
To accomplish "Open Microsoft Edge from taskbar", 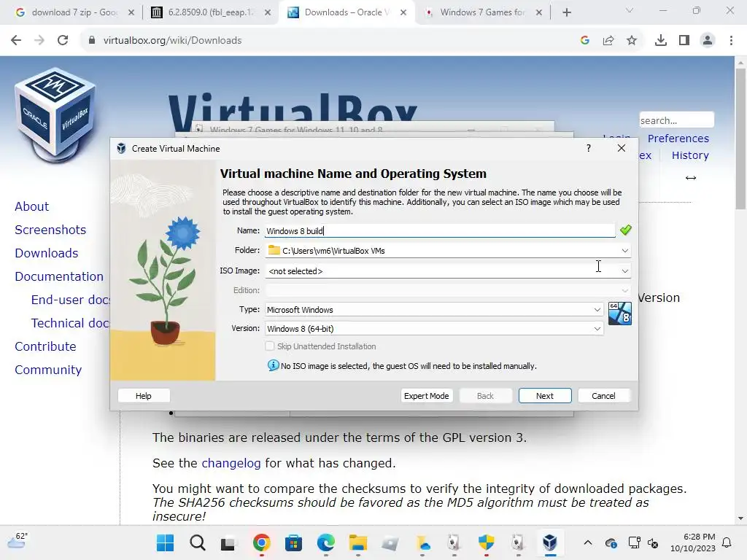I will point(326,542).
